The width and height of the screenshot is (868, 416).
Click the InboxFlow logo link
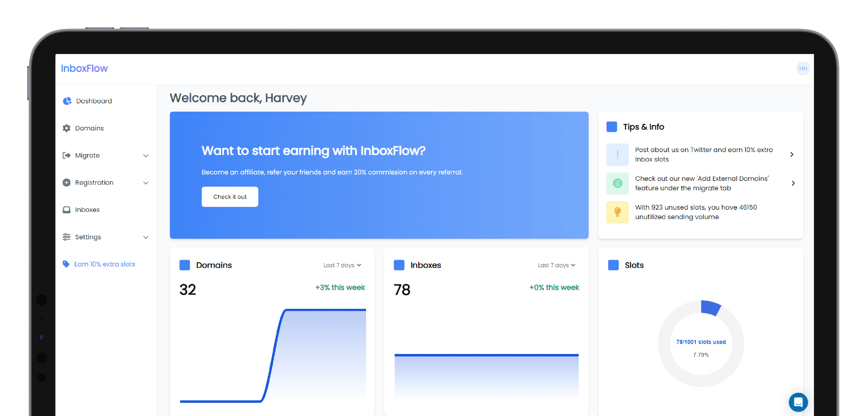click(x=84, y=68)
